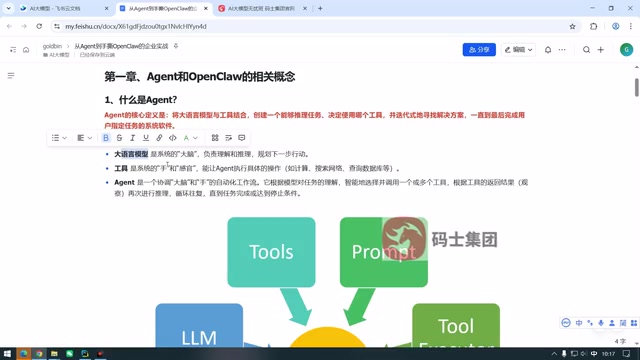Toggle the sidebar navigation icon
The height and width of the screenshot is (360, 640).
click(13, 50)
